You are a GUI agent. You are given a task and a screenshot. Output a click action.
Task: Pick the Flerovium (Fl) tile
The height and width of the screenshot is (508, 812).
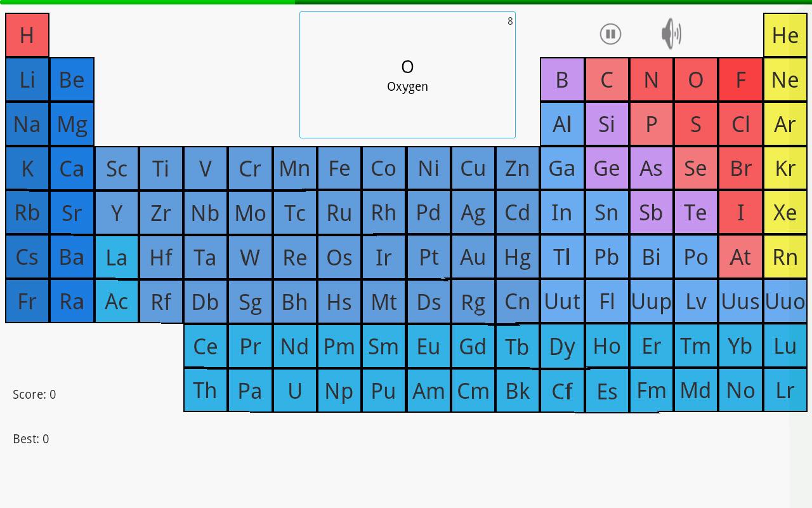click(606, 302)
